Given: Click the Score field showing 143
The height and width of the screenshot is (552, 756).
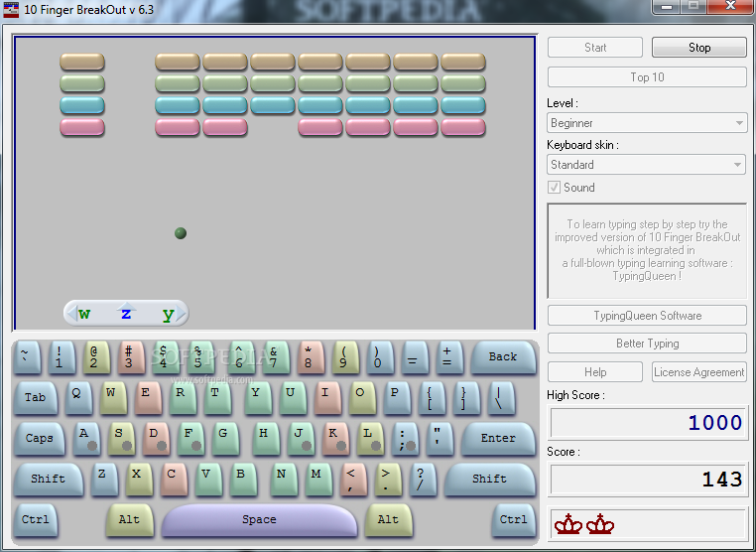Looking at the screenshot, I should [x=648, y=480].
